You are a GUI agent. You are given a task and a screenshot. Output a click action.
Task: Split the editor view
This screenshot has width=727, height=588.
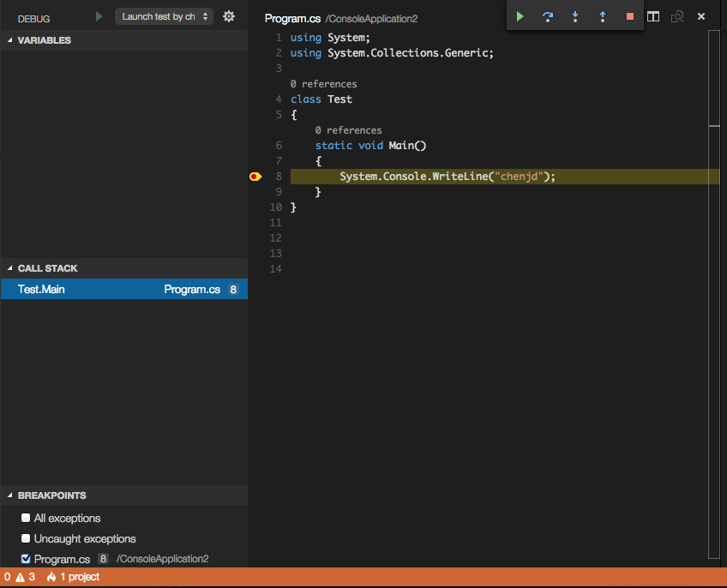click(653, 16)
